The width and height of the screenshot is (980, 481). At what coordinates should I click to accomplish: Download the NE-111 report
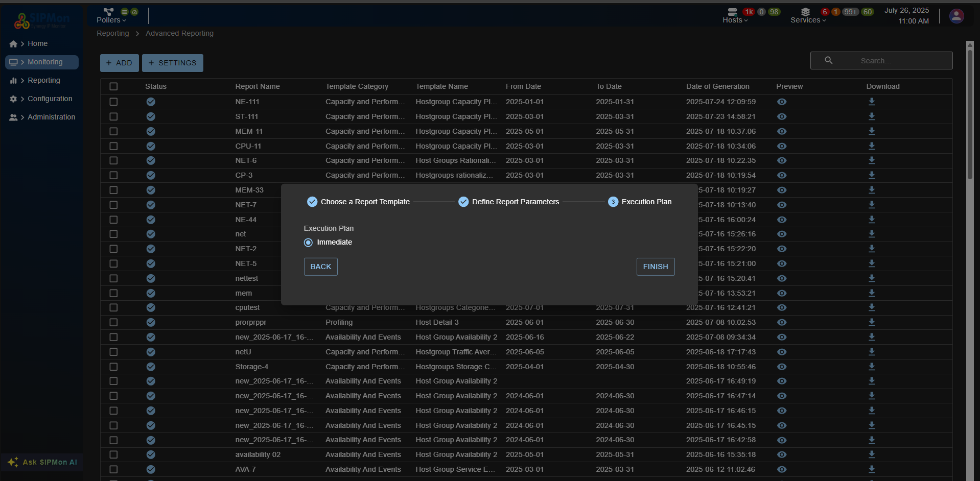871,102
